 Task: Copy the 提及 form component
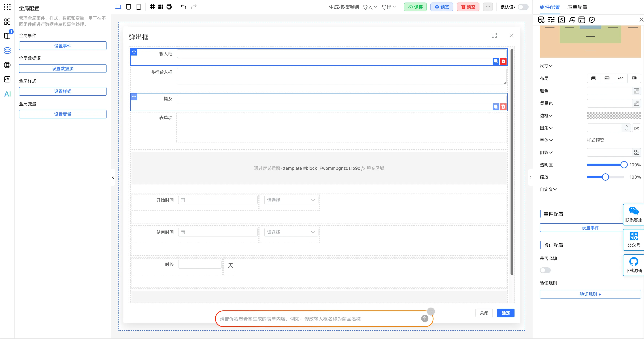coord(496,107)
